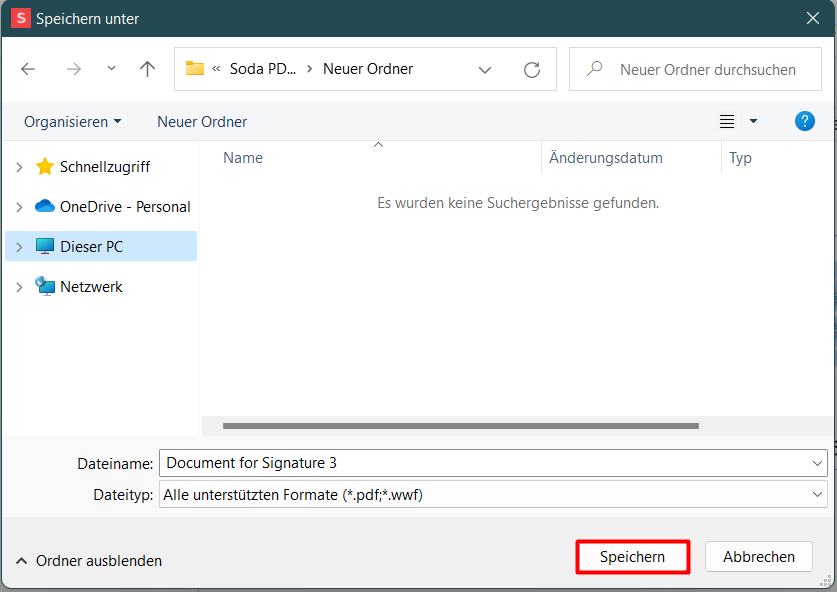The image size is (837, 592).
Task: Click the forward navigation arrow
Action: [x=74, y=69]
